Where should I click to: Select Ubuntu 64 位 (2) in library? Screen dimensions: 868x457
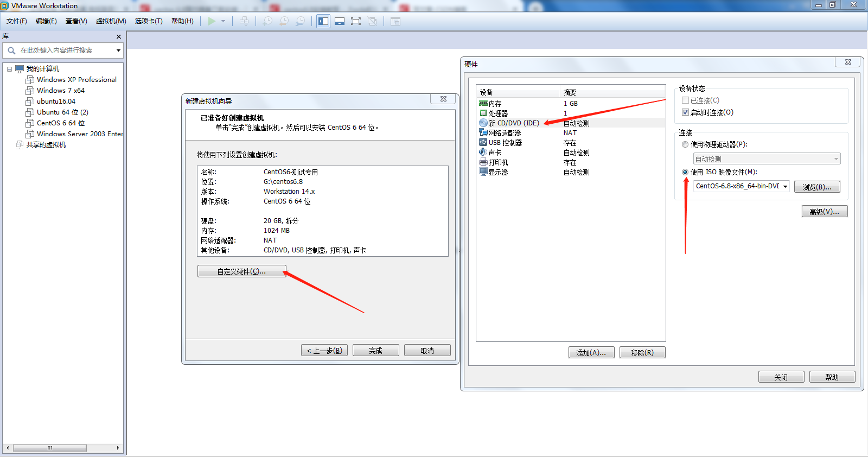(x=62, y=112)
